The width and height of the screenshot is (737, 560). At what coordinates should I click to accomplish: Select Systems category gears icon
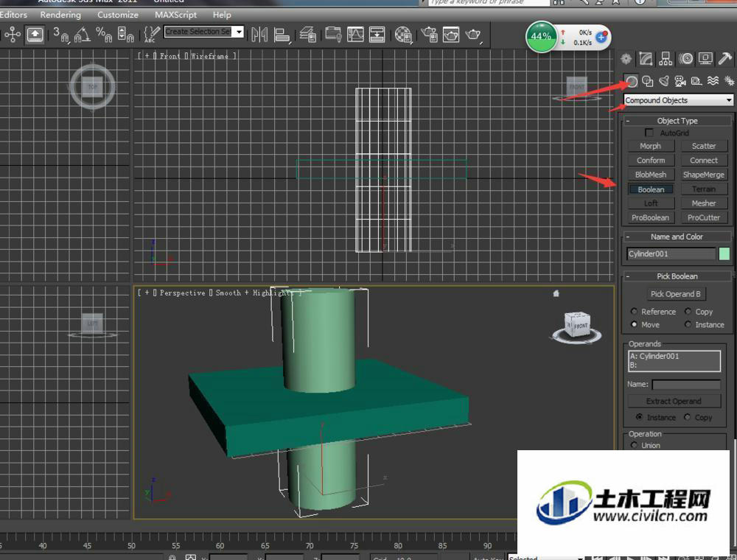point(729,81)
